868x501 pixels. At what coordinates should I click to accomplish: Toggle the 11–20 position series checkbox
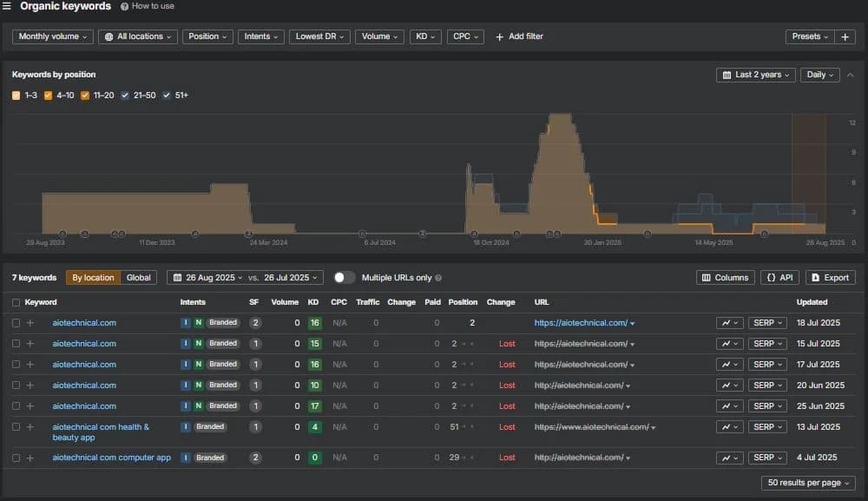pyautogui.click(x=85, y=96)
